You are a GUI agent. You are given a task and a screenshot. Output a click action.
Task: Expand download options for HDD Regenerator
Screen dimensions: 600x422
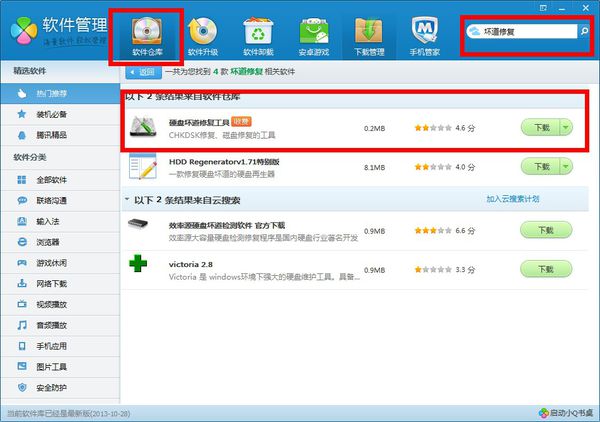[566, 166]
